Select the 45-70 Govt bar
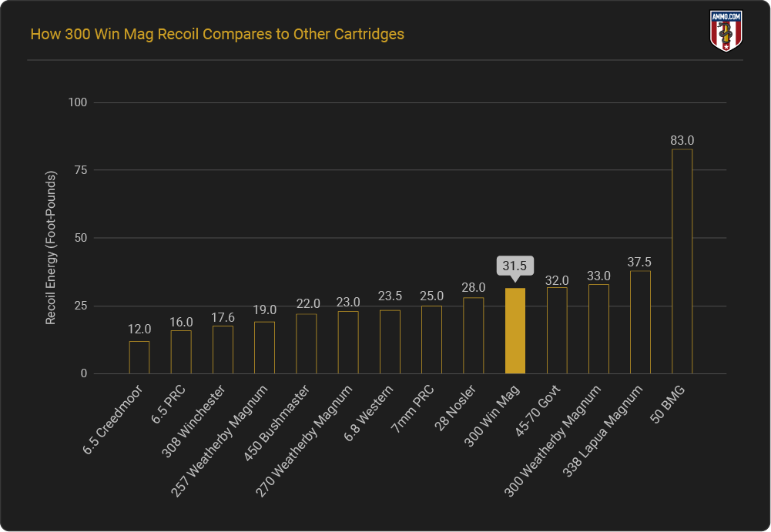The image size is (771, 532). tap(557, 330)
